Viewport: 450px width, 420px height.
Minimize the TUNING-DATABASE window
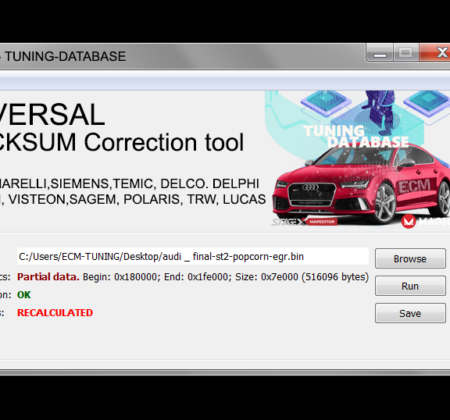point(380,53)
